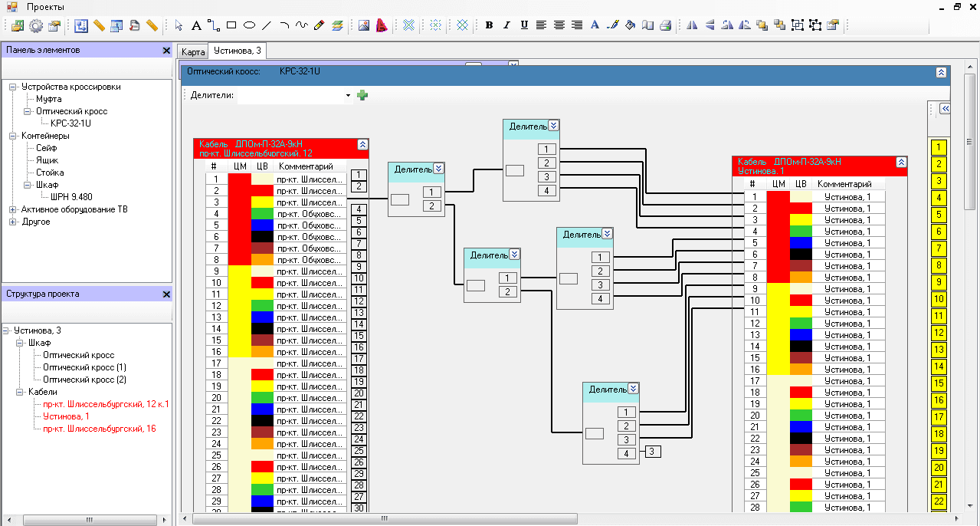Close the Панель элементов panel
This screenshot has height=526, width=980.
(166, 50)
